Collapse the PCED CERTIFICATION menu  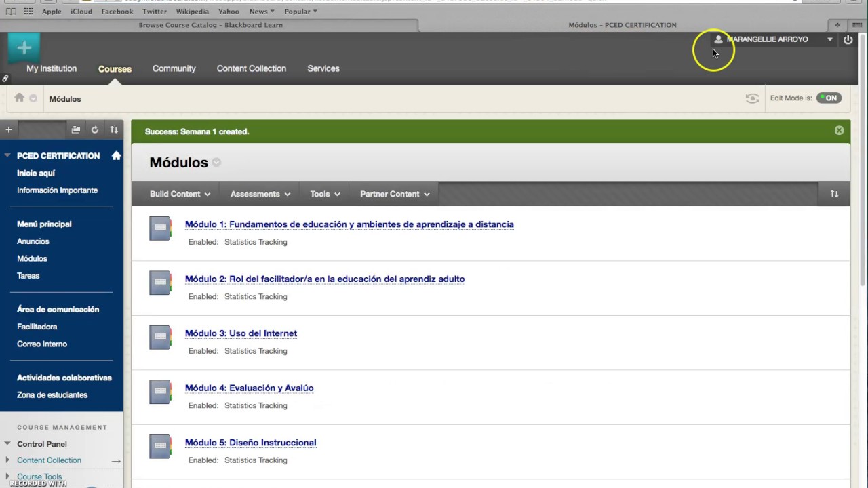7,155
